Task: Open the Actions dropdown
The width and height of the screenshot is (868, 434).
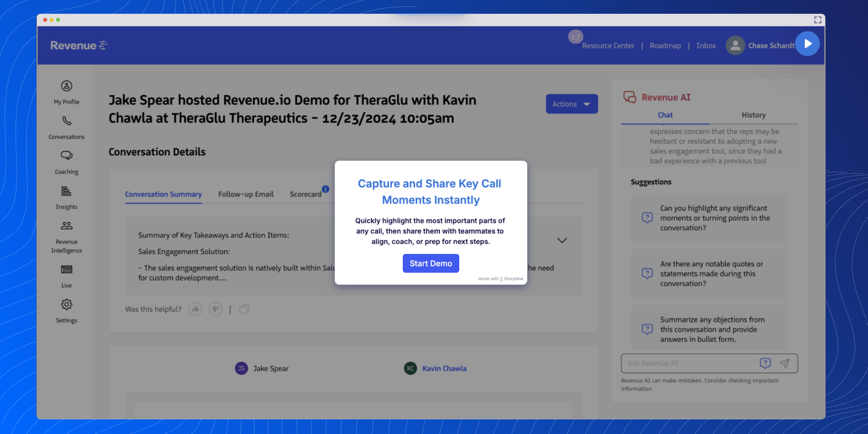Action: click(572, 104)
